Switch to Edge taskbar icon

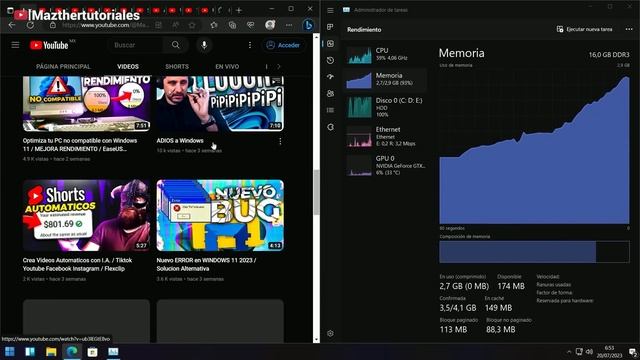pos(72,351)
